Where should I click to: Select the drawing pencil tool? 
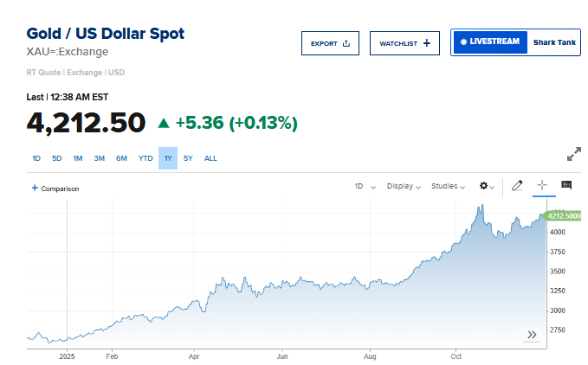pyautogui.click(x=517, y=185)
